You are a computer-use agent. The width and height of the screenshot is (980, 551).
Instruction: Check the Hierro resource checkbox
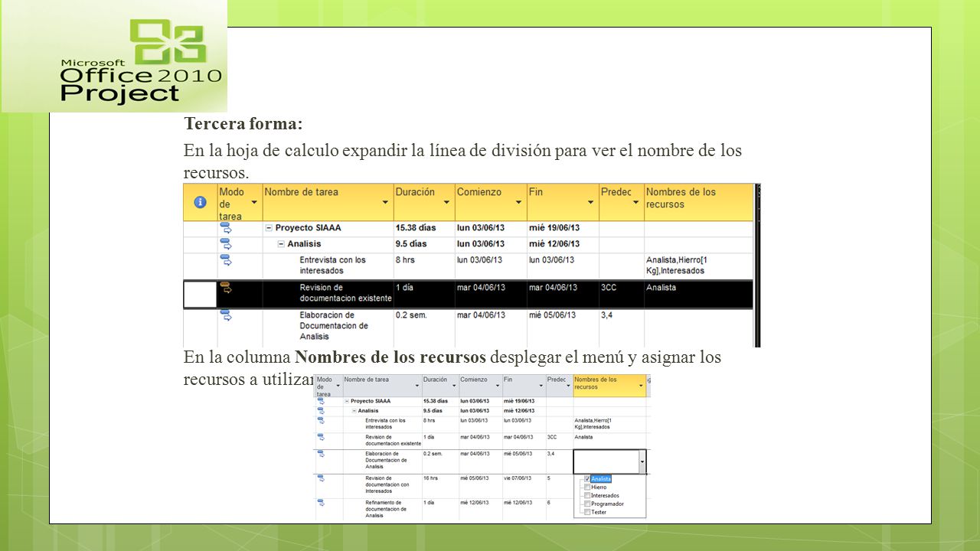587,487
